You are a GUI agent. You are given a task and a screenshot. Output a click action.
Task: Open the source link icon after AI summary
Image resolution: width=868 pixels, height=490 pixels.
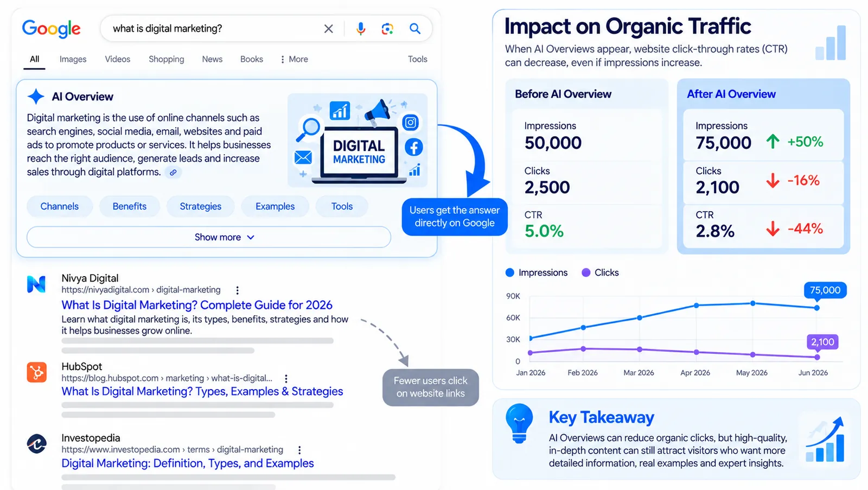(173, 173)
